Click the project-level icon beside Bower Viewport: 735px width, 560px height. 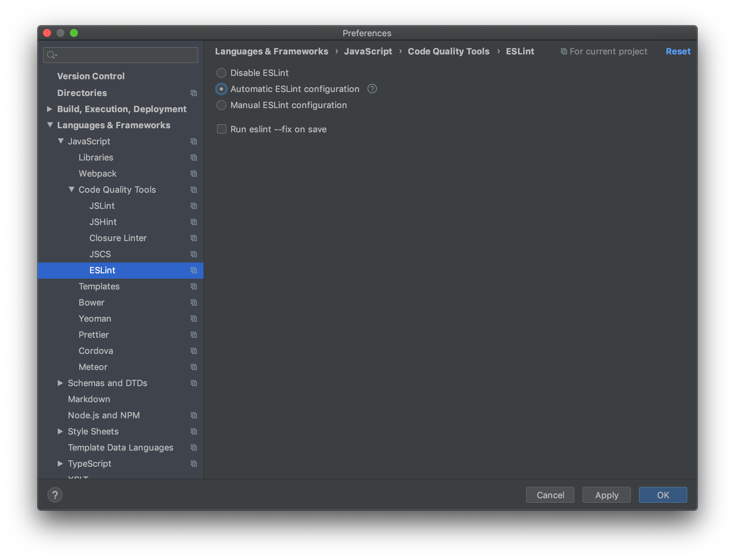coord(194,302)
